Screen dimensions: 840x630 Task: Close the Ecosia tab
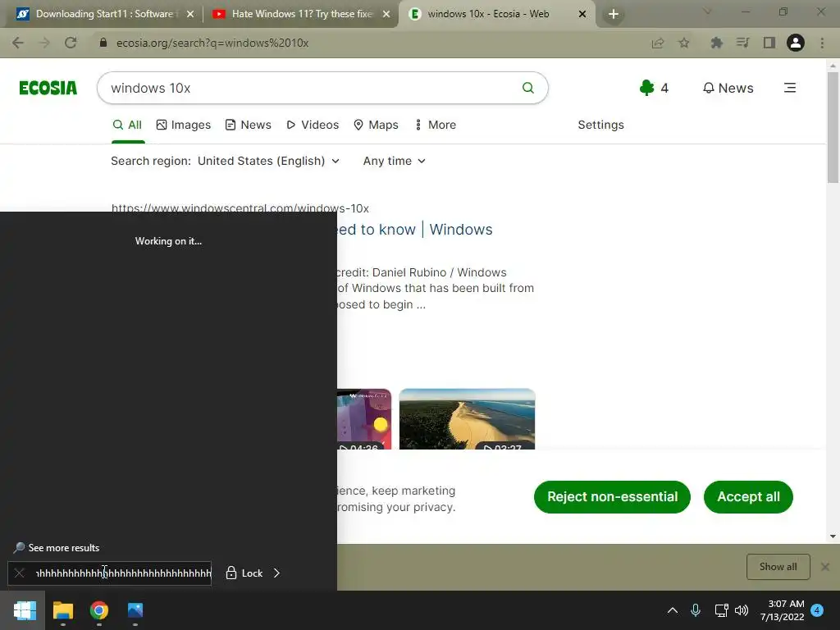pos(582,15)
